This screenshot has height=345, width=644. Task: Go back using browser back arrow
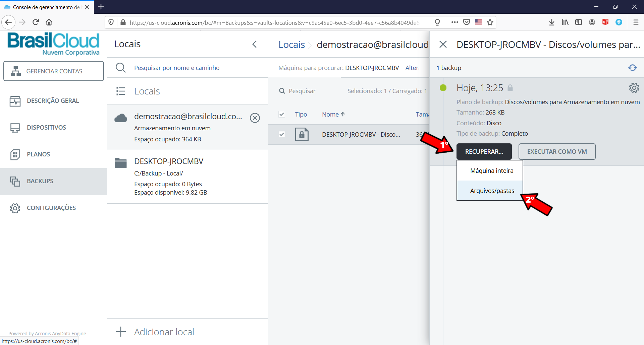point(8,22)
